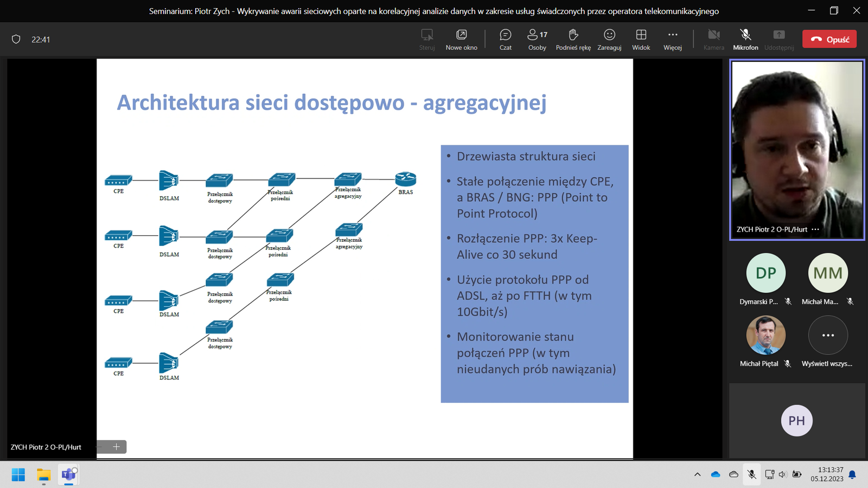
Task: Turn on the Kamera toggle
Action: 713,40
